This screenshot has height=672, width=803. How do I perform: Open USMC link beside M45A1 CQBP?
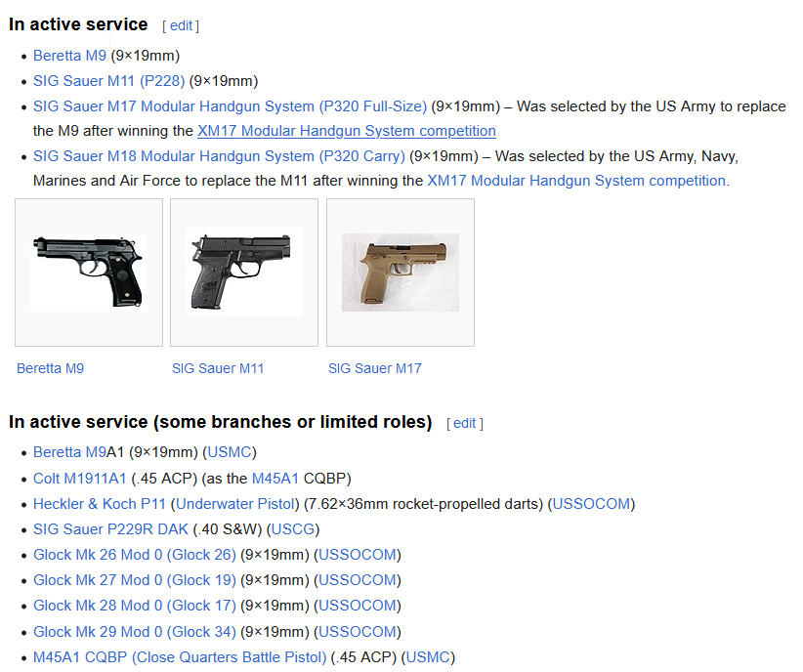[428, 657]
